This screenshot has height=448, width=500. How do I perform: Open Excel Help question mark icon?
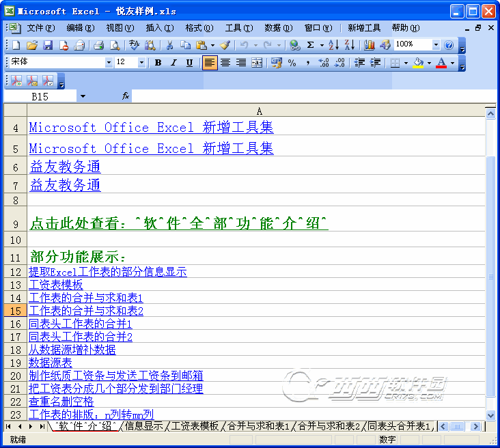tap(449, 45)
